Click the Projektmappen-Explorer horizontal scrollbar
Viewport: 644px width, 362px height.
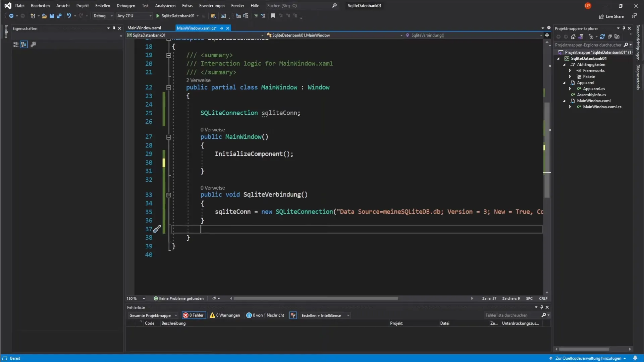tap(584, 349)
